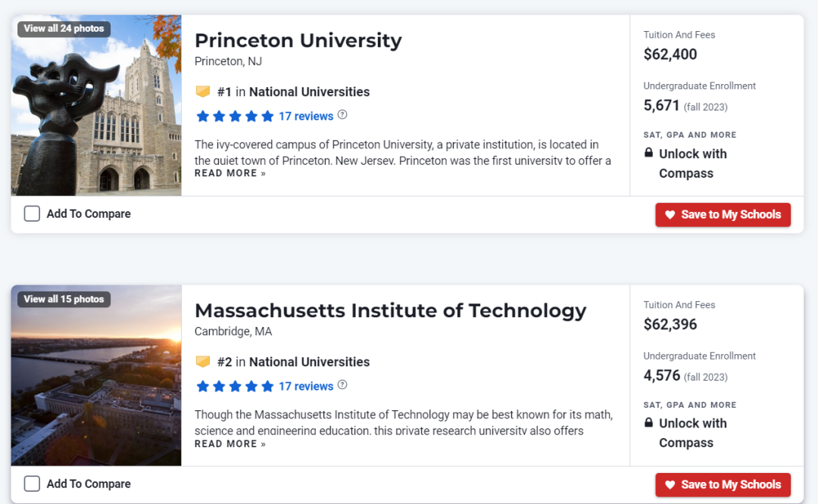Viewport: 818px width, 504px height.
Task: View all 15 photos of MIT
Action: (x=64, y=299)
